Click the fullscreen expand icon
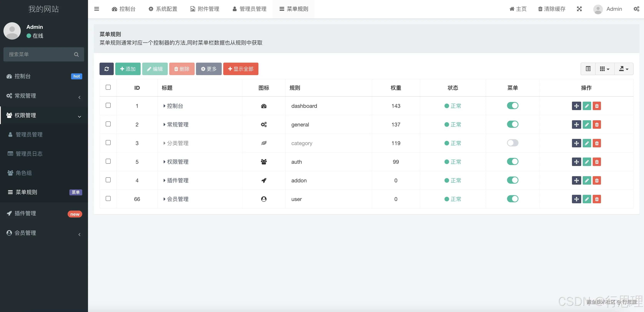This screenshot has height=312, width=644. 579,9
